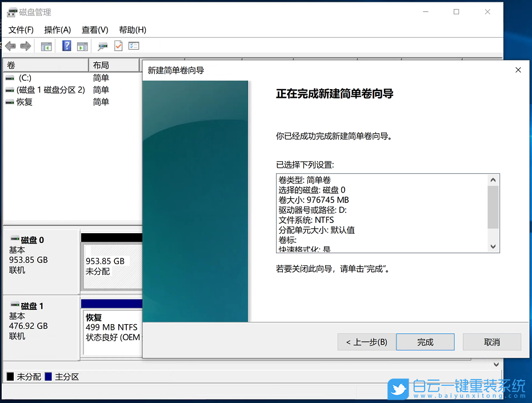Toggle the console tree pane icon
Viewport: 532px width, 403px height.
pos(47,46)
